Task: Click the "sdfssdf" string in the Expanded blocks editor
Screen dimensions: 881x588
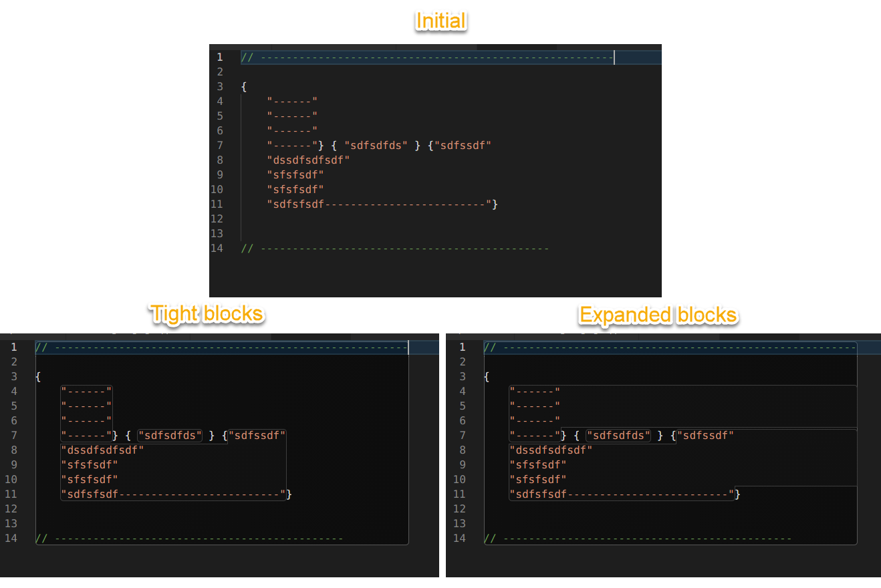Action: (x=705, y=435)
